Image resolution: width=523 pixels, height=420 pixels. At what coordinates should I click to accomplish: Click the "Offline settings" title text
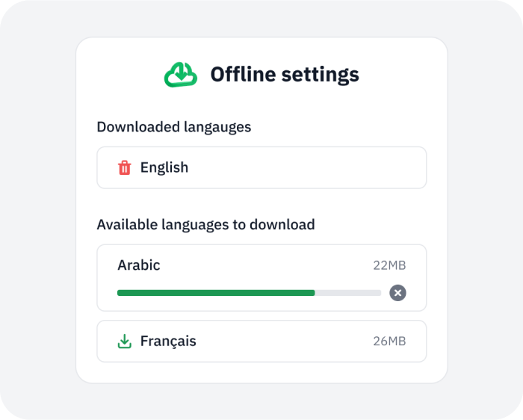click(x=284, y=74)
